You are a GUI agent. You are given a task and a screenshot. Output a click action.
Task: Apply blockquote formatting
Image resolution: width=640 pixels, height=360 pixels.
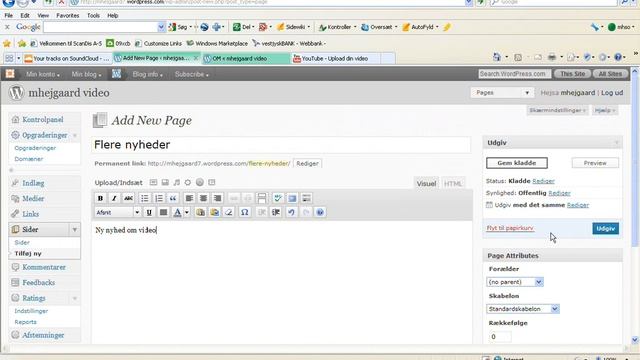pos(173,198)
